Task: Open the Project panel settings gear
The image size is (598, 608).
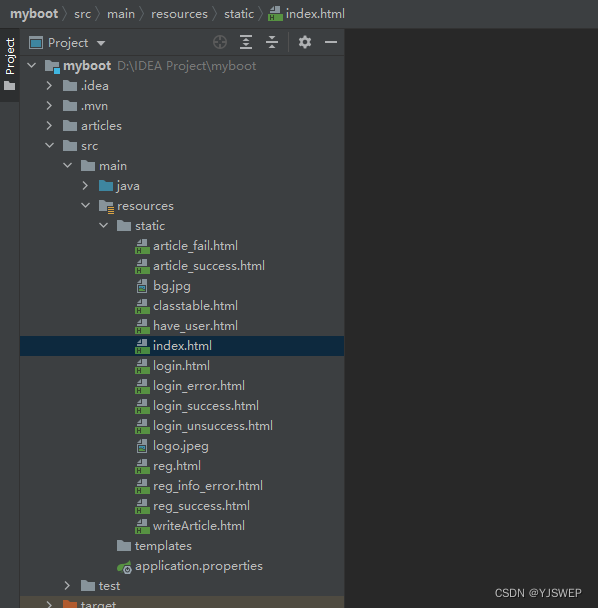Action: point(305,42)
